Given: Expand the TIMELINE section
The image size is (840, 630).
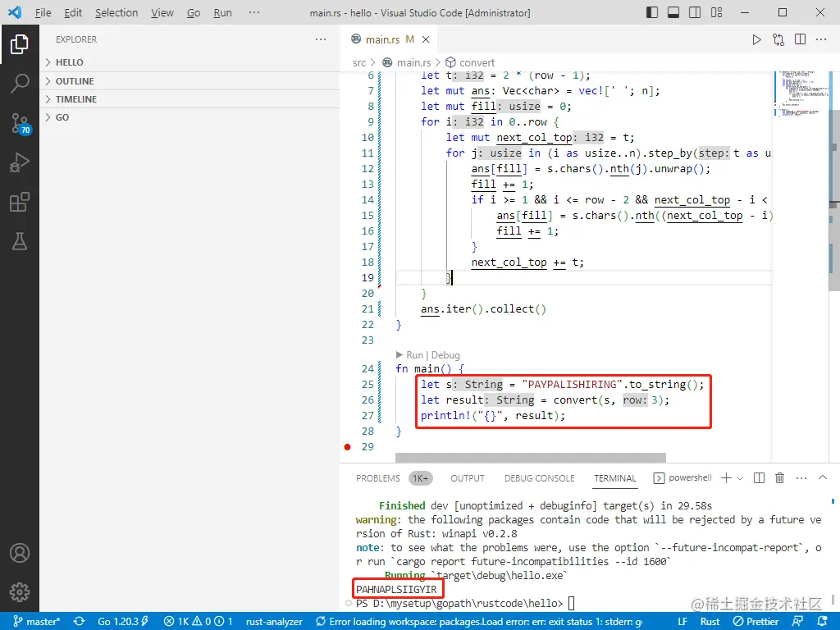Looking at the screenshot, I should pyautogui.click(x=189, y=99).
